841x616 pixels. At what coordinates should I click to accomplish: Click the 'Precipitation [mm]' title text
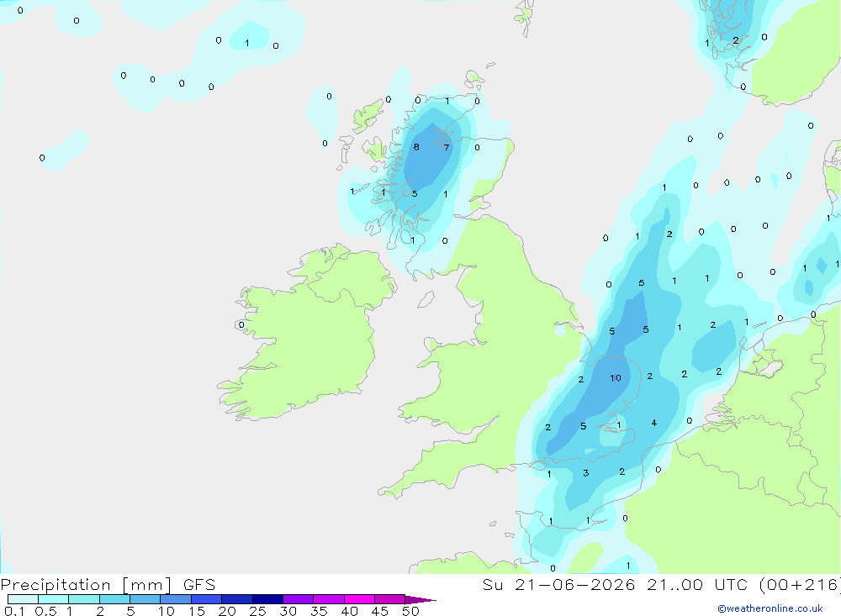click(86, 585)
